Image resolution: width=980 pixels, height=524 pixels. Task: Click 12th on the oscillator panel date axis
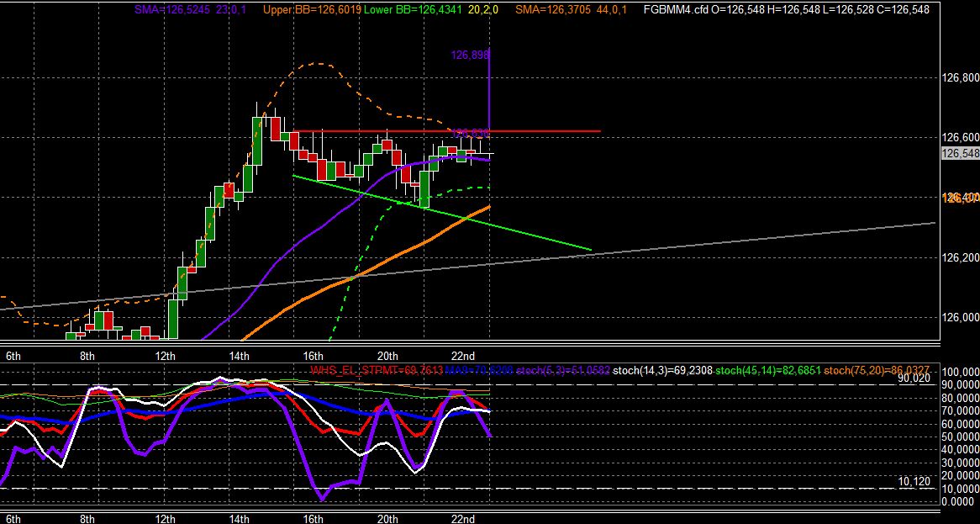coord(165,518)
